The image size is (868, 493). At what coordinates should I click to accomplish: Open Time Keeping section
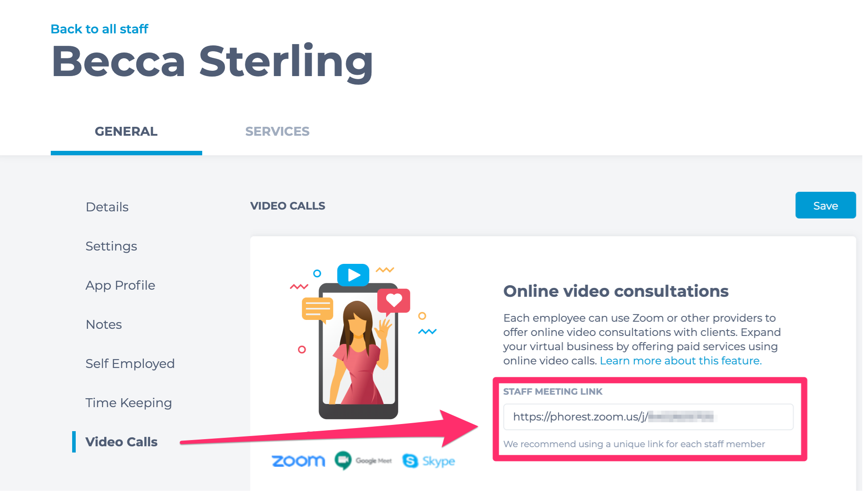coord(129,403)
